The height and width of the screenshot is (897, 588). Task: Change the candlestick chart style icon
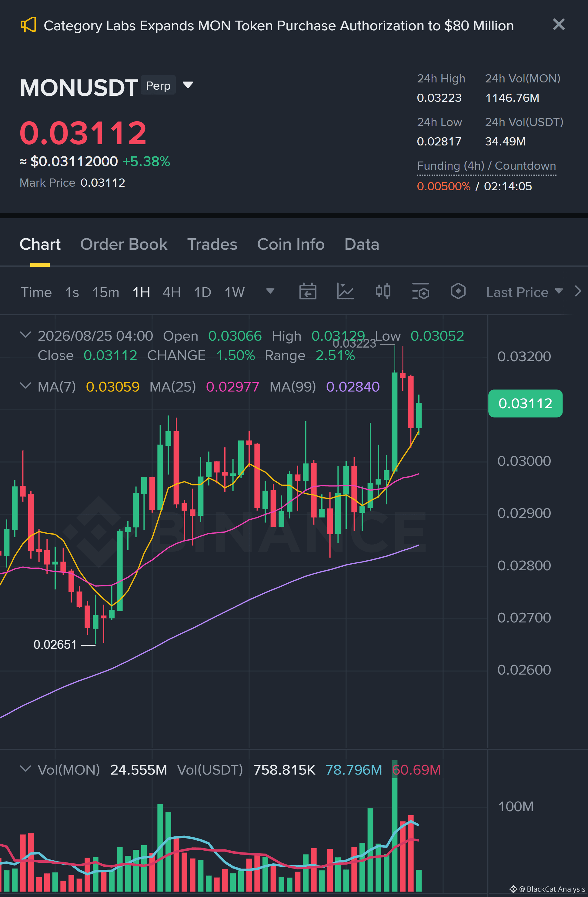pyautogui.click(x=383, y=291)
